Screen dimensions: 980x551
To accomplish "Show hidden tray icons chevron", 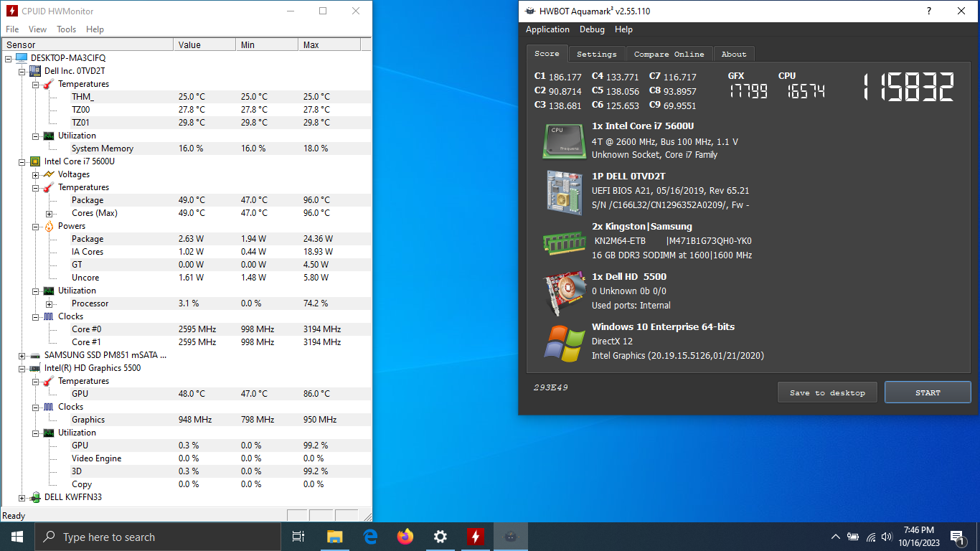I will coord(835,537).
